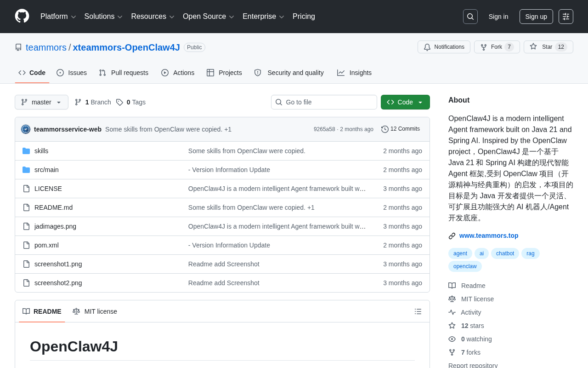View the 12 Commits history
This screenshot has height=368, width=588.
coord(401,129)
